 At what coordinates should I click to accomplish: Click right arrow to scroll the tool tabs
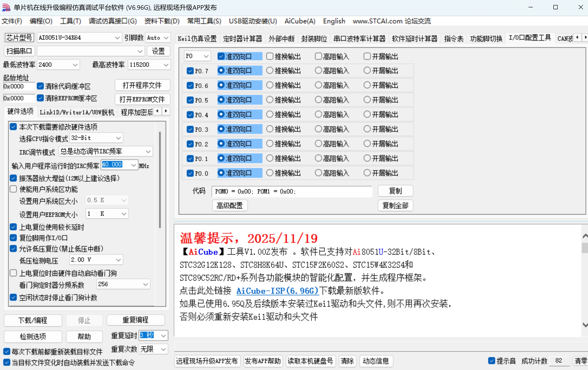585,37
